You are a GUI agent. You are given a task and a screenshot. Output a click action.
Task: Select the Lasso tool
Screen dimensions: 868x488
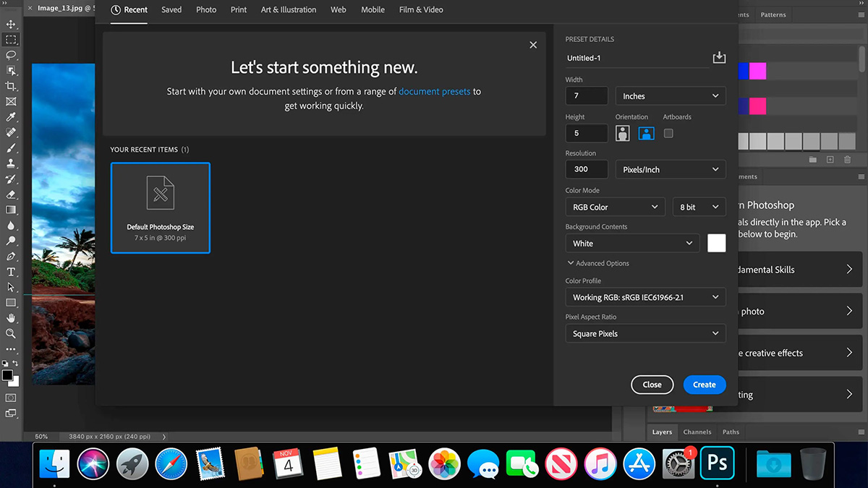11,55
